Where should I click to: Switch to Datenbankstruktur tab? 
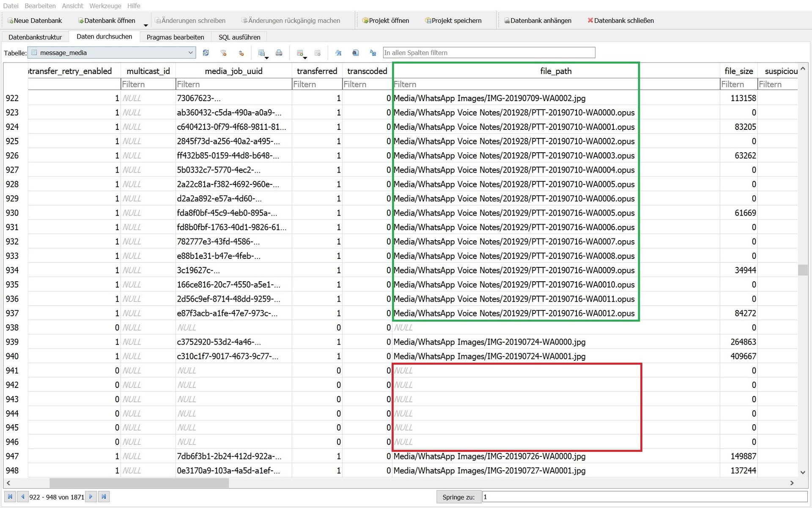point(35,37)
